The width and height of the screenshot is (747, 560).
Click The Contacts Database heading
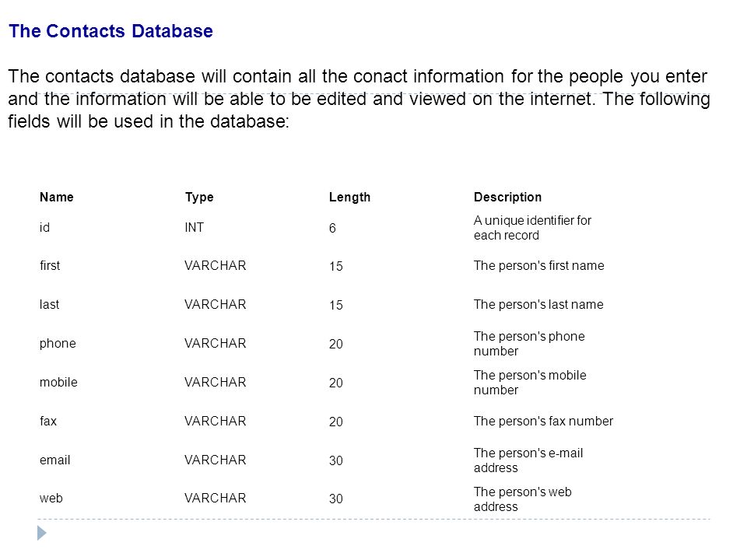coord(111,31)
